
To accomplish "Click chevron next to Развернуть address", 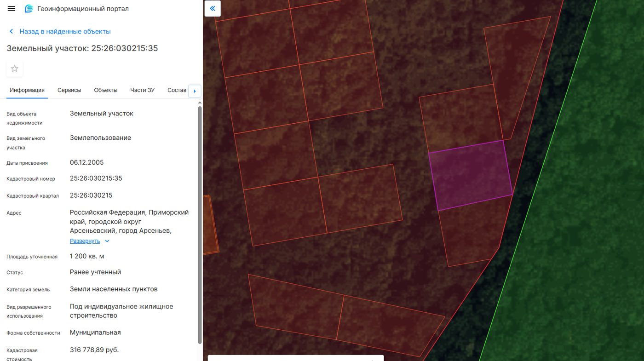I will click(107, 241).
